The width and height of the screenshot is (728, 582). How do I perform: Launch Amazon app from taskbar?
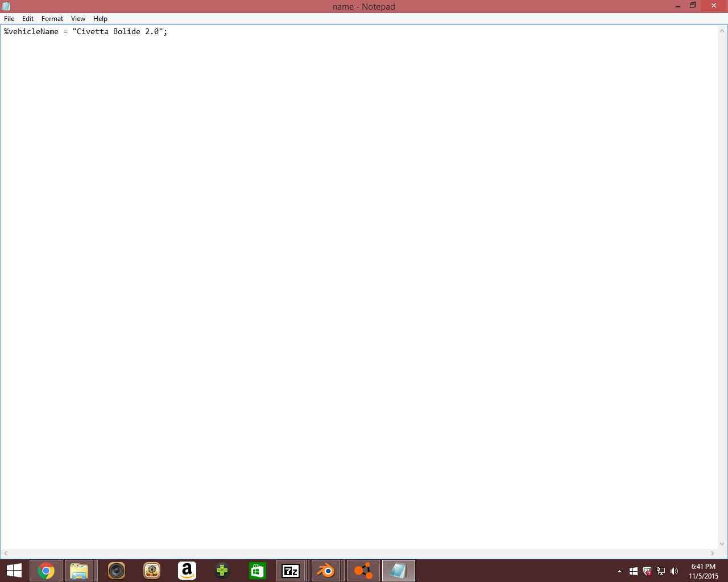(187, 571)
